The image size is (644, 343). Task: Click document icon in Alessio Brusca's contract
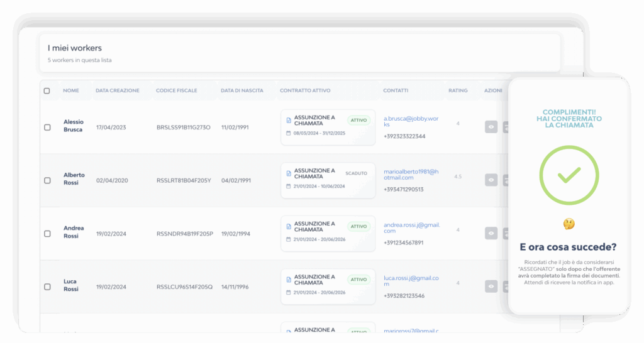pos(289,120)
